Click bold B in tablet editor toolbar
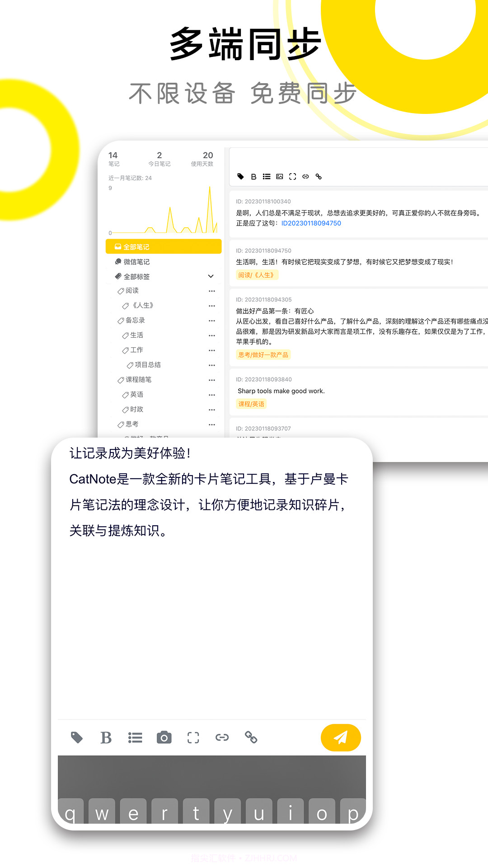This screenshot has height=868, width=488. (x=253, y=177)
